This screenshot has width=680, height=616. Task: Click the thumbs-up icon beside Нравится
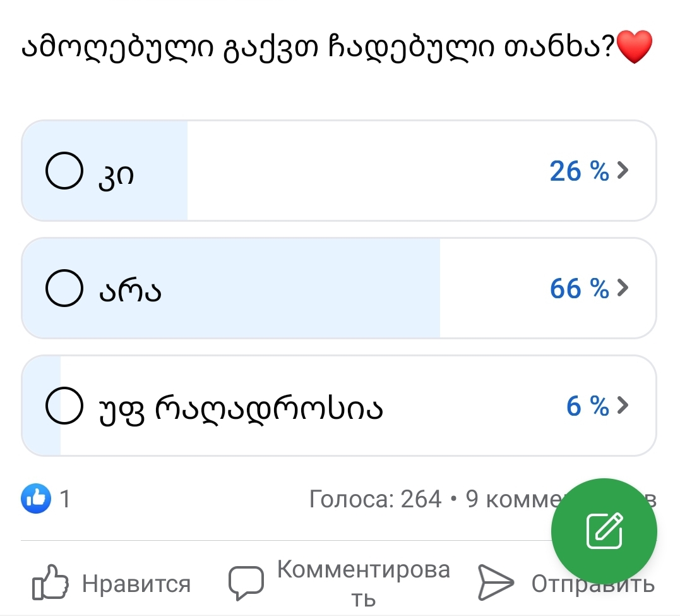pyautogui.click(x=49, y=583)
